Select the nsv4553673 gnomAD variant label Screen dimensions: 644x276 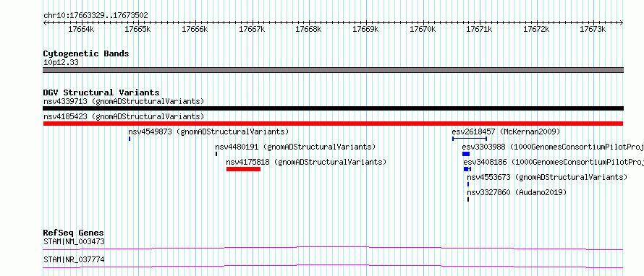547,177
